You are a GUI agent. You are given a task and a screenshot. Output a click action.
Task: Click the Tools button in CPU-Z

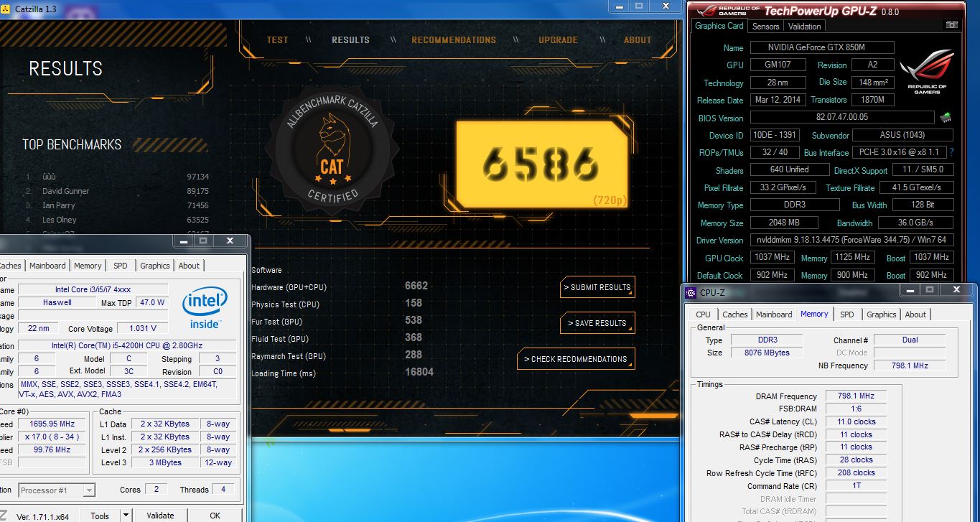100,515
